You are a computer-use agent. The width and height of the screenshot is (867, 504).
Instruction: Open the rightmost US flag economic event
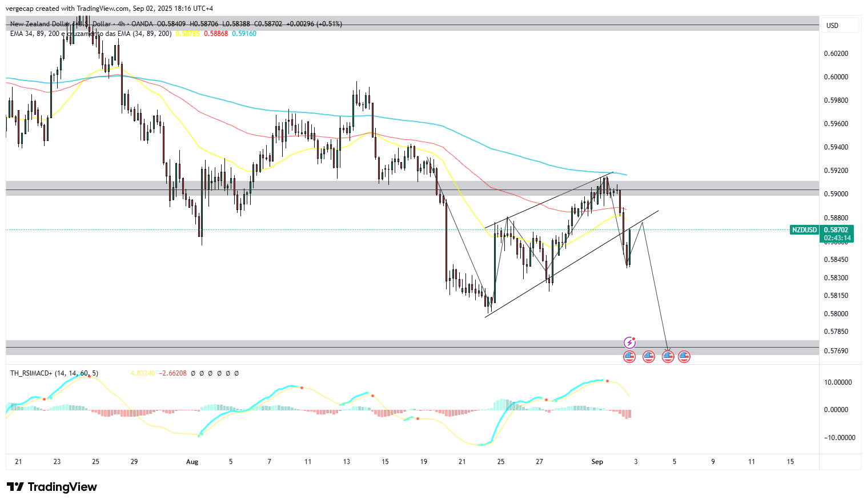tap(684, 357)
